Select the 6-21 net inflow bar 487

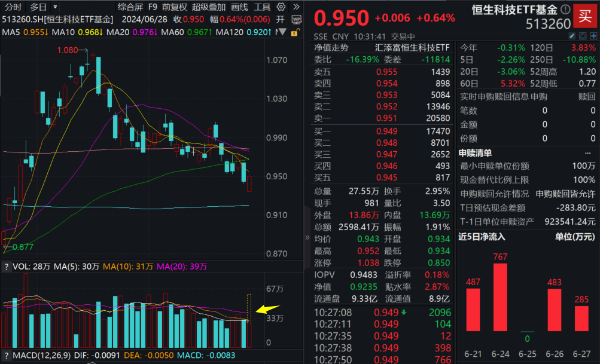[473, 310]
